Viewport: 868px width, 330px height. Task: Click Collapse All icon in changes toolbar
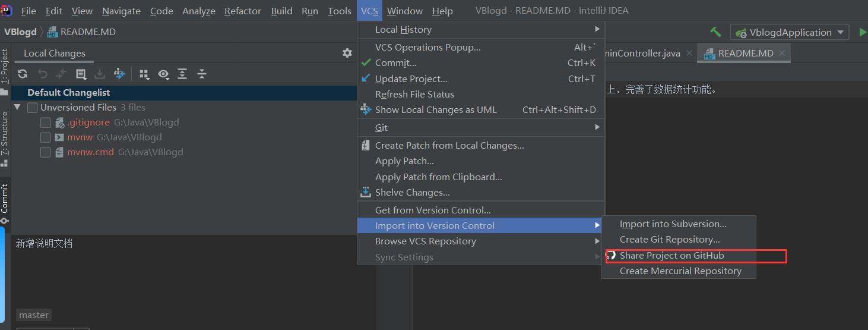pos(202,74)
